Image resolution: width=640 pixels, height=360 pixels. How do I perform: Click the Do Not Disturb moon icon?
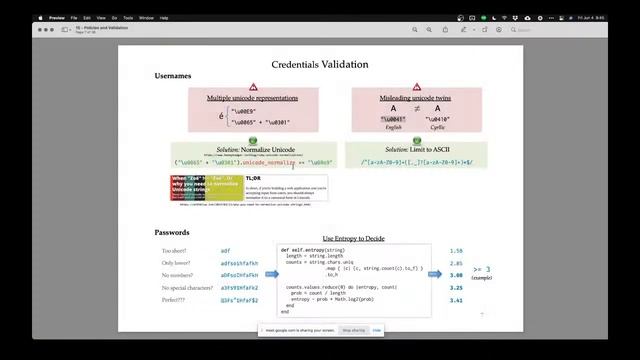494,18
